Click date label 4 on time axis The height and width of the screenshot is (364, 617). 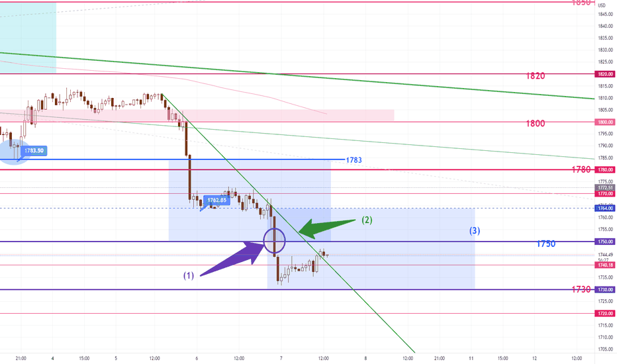[53, 359]
